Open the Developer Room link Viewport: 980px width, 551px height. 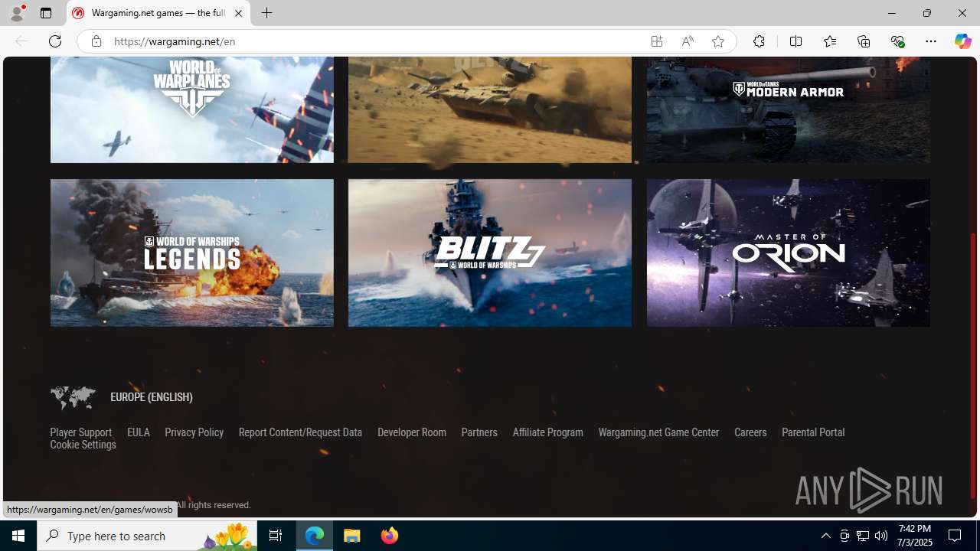[x=411, y=432]
